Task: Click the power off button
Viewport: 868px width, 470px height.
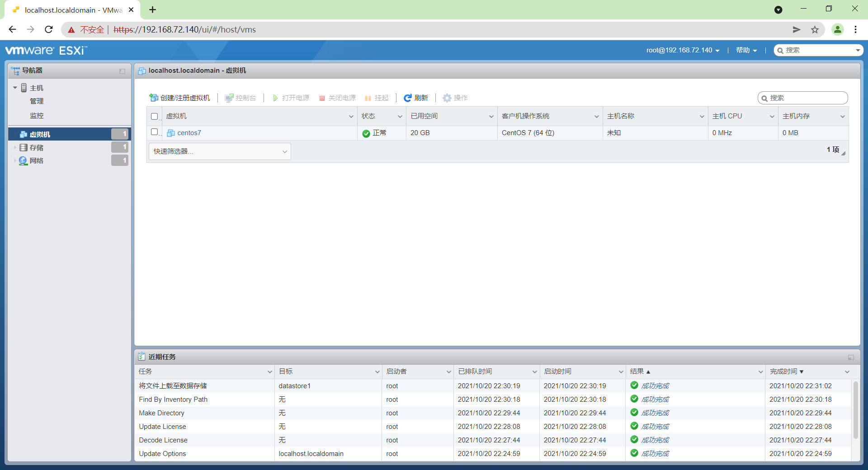Action: pyautogui.click(x=337, y=98)
